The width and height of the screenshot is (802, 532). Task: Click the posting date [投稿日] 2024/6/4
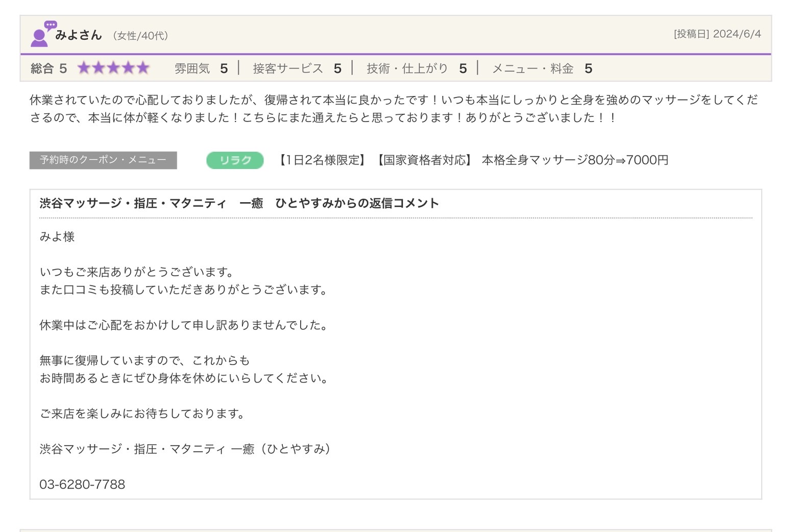717,34
